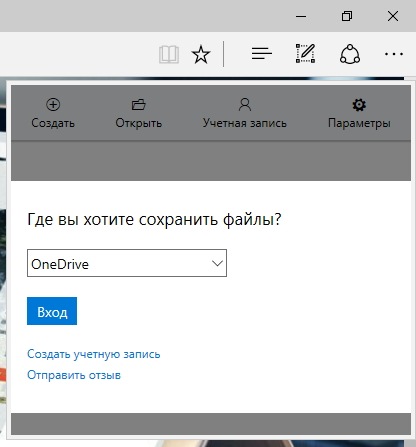
Task: Open the Share circle icon
Action: 350,54
